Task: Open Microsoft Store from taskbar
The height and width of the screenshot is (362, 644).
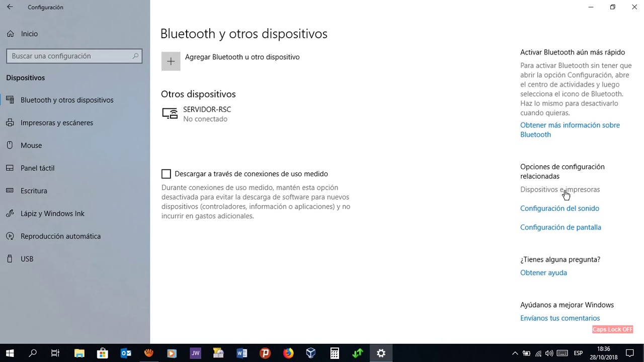Action: coord(102,353)
